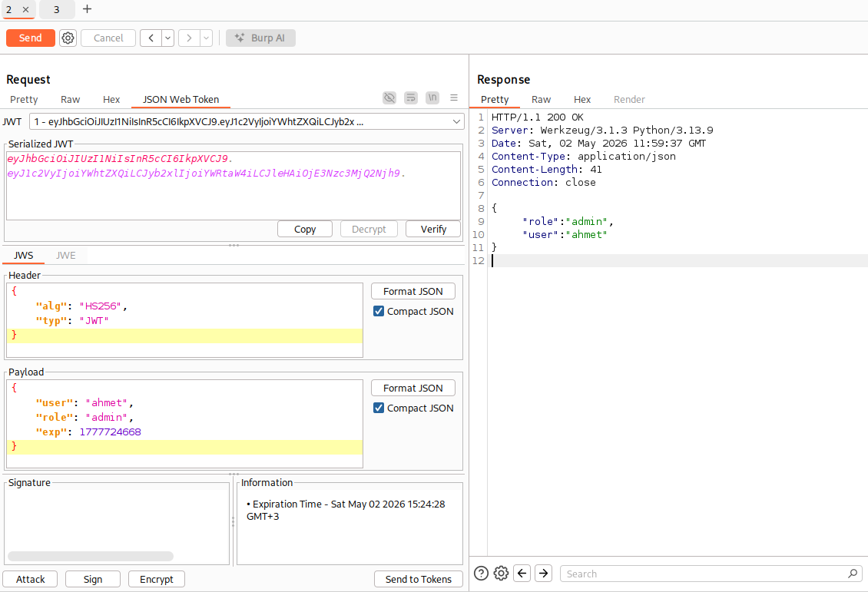Send the JWT to Tokens
868x592 pixels.
pyautogui.click(x=419, y=579)
